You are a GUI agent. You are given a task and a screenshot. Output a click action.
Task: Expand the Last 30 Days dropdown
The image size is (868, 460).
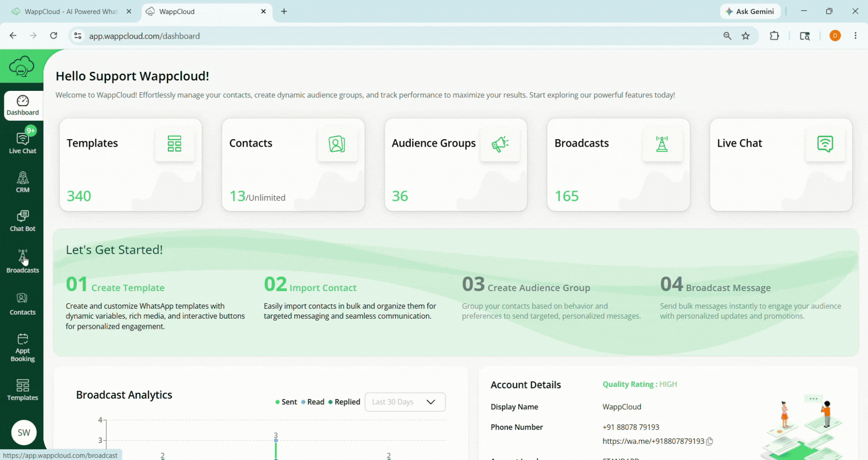[x=405, y=402]
